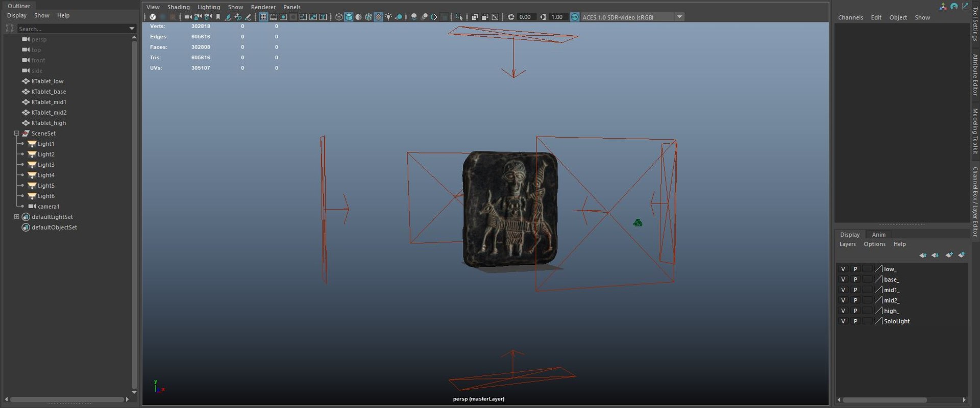Toggle the lock camera icon
The height and width of the screenshot is (408, 980).
pos(198,17)
